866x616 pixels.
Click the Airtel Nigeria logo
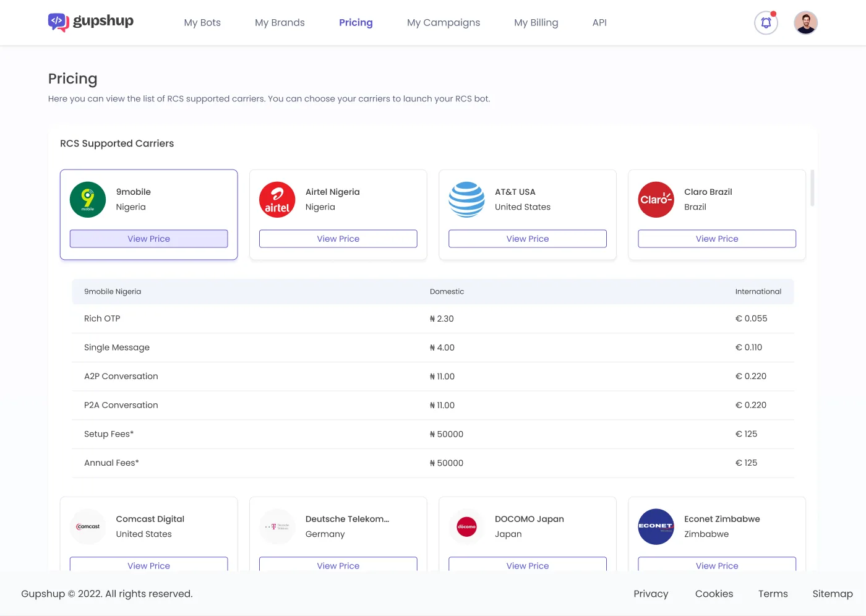(277, 200)
